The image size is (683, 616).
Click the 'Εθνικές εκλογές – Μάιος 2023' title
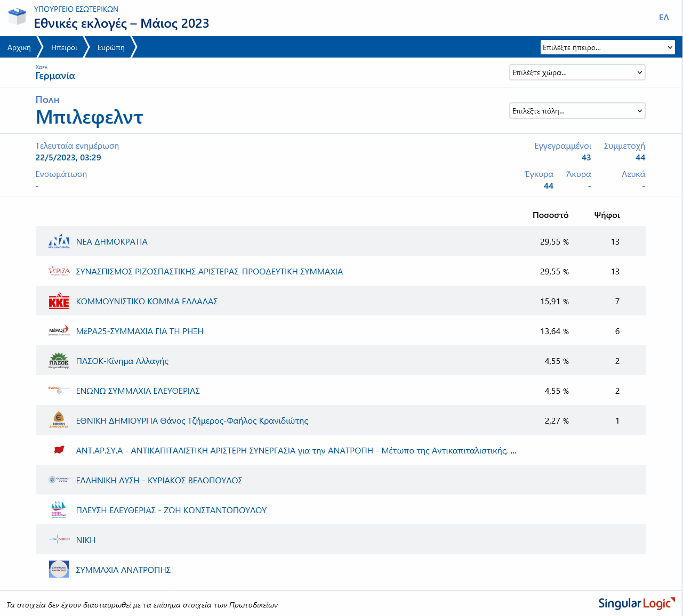[x=122, y=23]
